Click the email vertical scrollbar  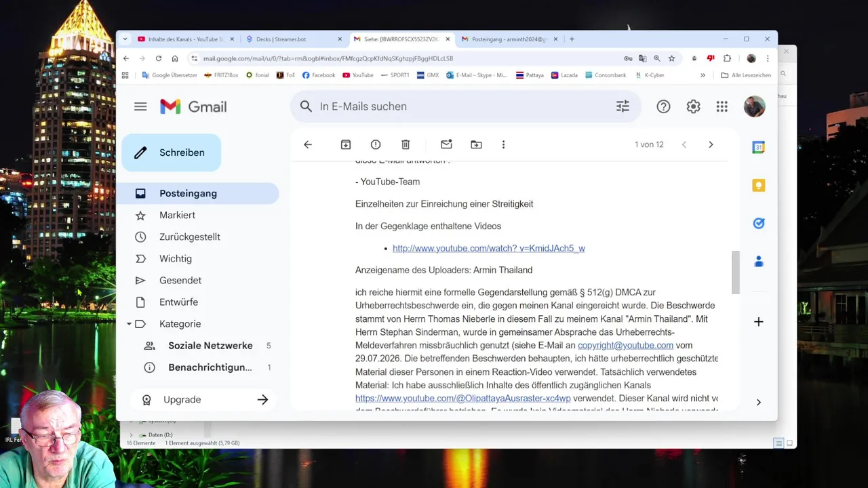coord(736,272)
